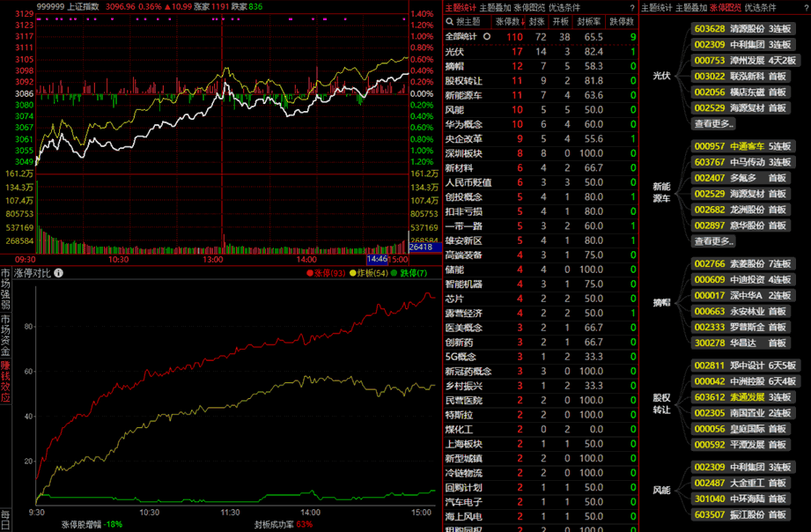The image size is (811, 532).
Task: Select the 华为概念 row in the theme table
Action: coord(541,124)
